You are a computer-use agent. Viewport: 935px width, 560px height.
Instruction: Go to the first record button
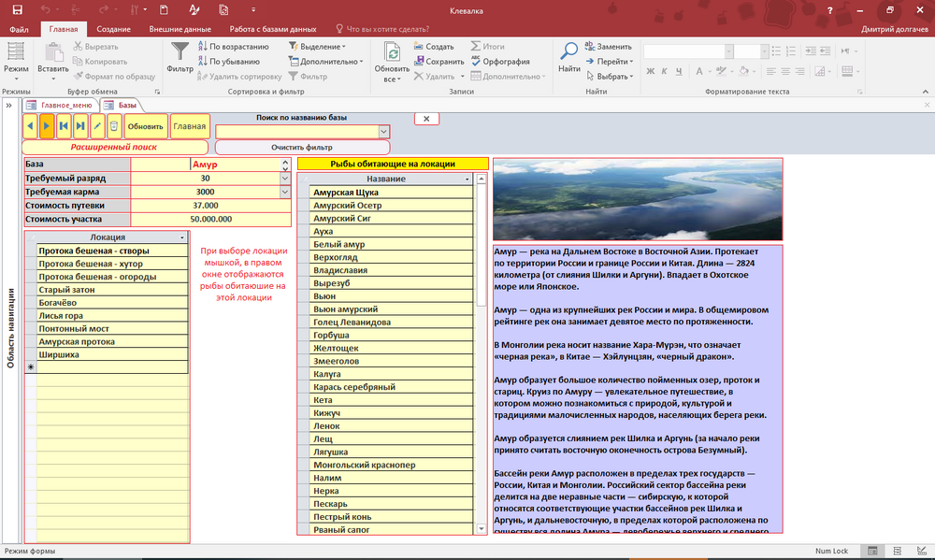point(64,125)
